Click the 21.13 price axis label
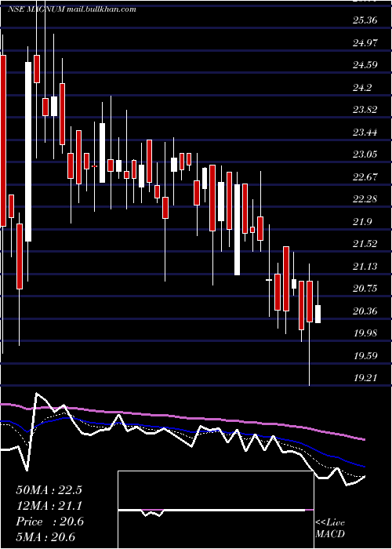392x549 pixels. [x=365, y=267]
